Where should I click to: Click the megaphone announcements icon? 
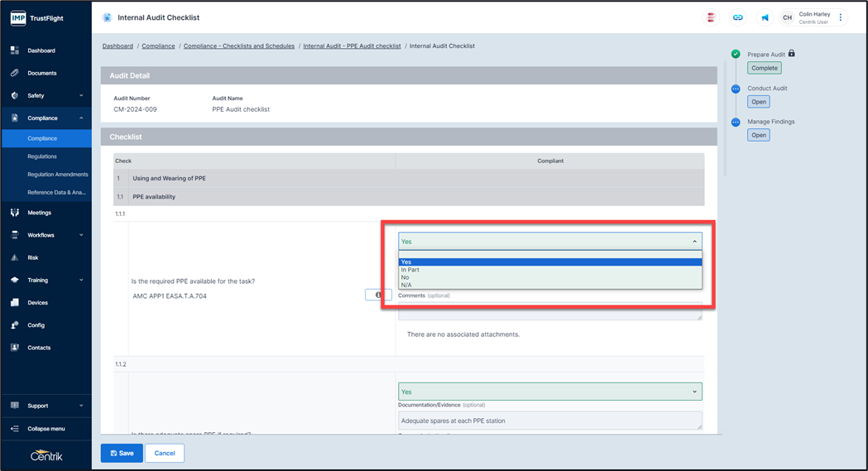click(765, 17)
